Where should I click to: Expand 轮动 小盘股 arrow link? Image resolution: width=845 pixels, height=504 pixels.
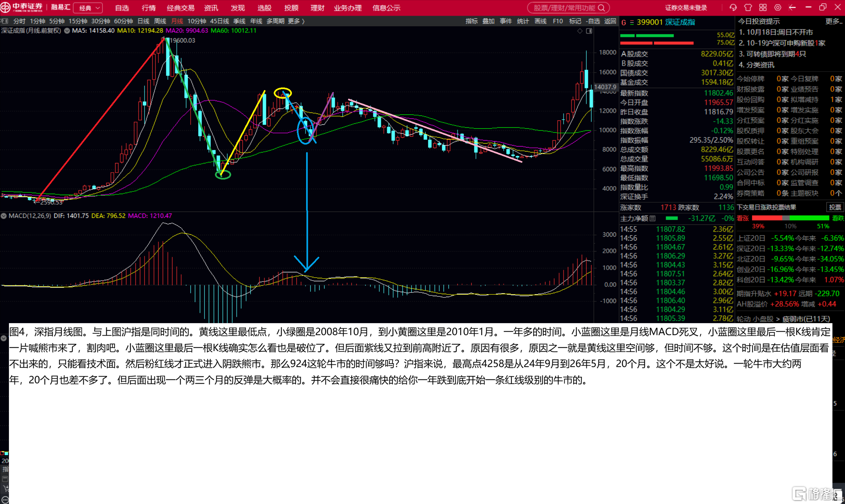click(778, 319)
